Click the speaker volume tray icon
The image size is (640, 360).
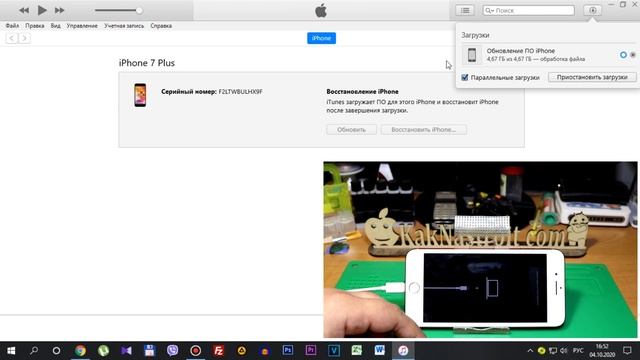pyautogui.click(x=564, y=351)
